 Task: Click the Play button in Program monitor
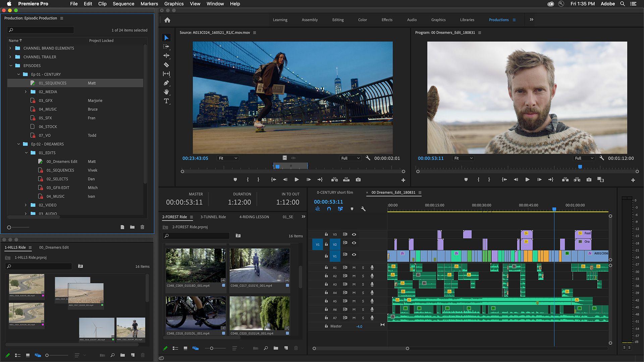[527, 179]
